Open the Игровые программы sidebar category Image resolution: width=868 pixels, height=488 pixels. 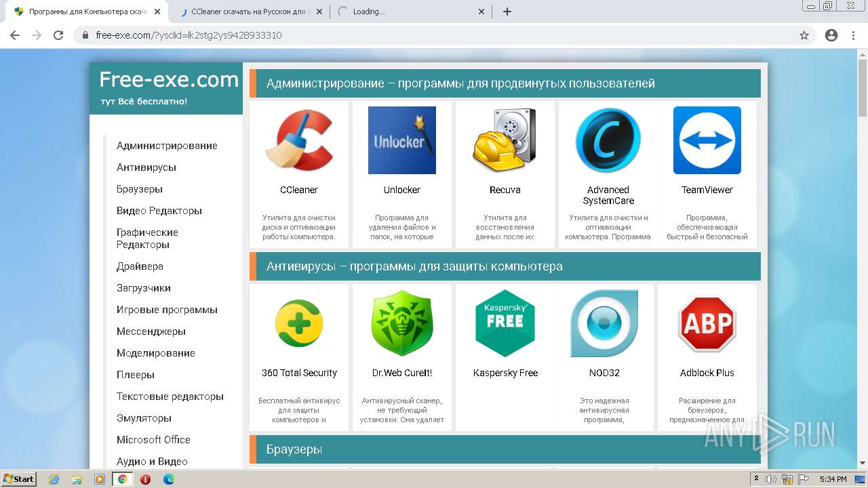[x=167, y=310]
